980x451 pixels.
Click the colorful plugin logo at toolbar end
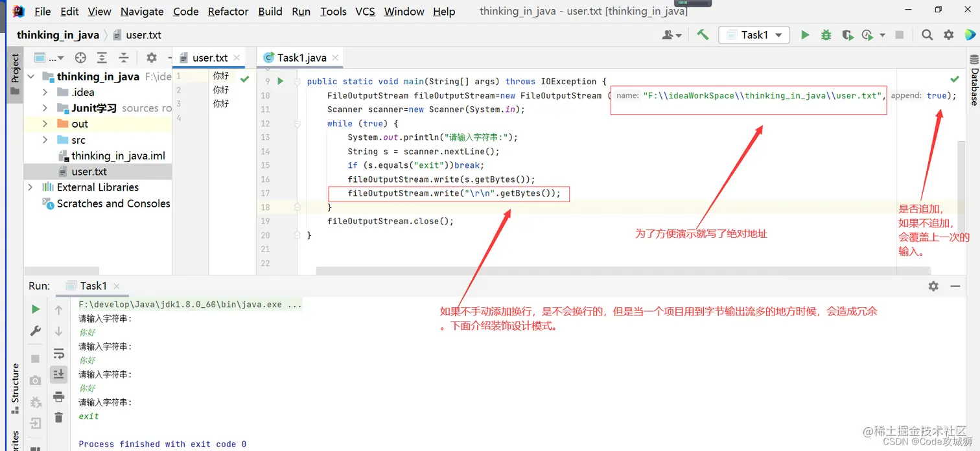[970, 35]
